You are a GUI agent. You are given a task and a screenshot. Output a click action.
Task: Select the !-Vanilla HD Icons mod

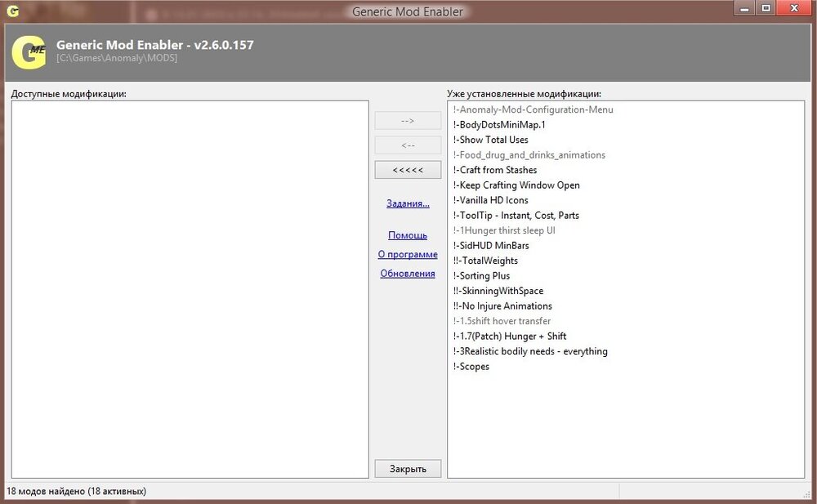pyautogui.click(x=490, y=200)
